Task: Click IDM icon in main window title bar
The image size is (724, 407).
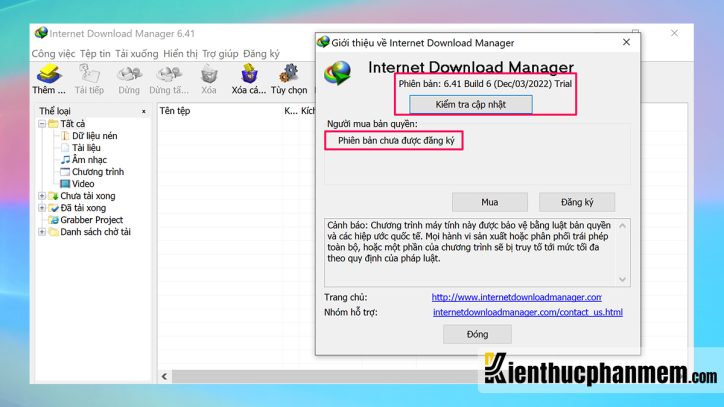Action: [x=41, y=33]
